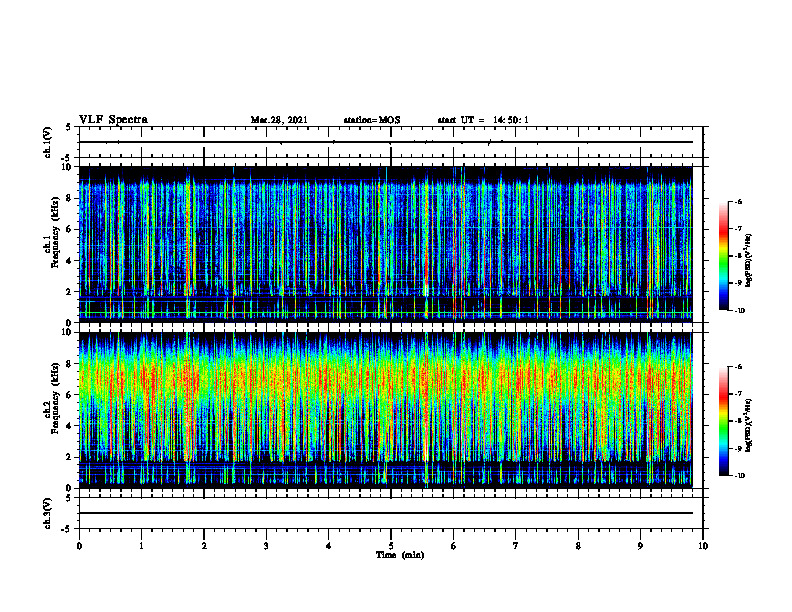Select the "start UT = 14:50: 1" text

pos(483,120)
